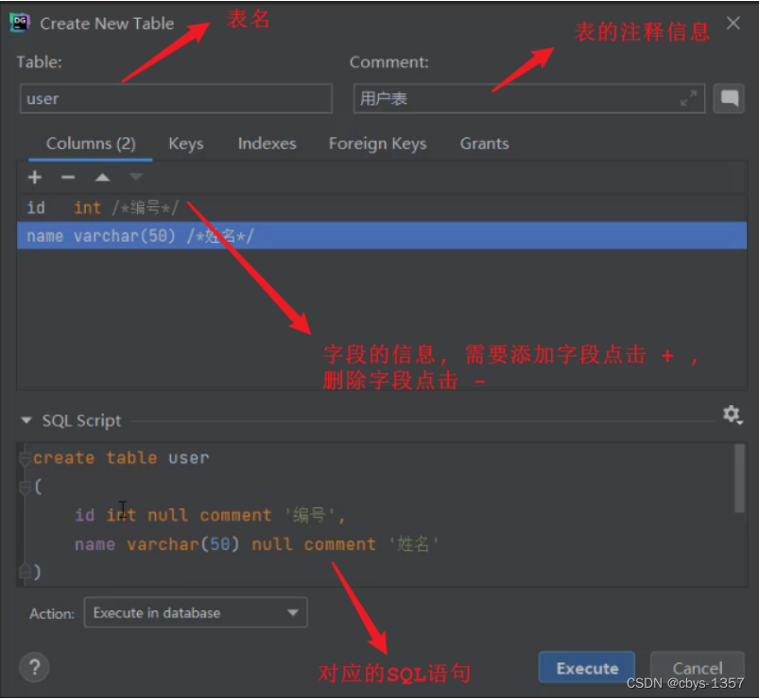Click 'name varchar(50) null comment' line
This screenshot has height=700, width=759.
[x=256, y=544]
